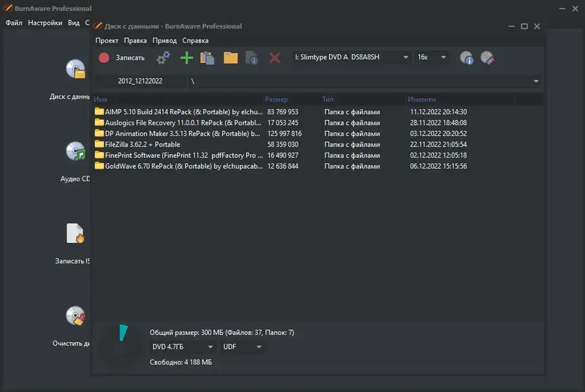
Task: Select the FinePrint Software folder row
Action: pyautogui.click(x=178, y=155)
